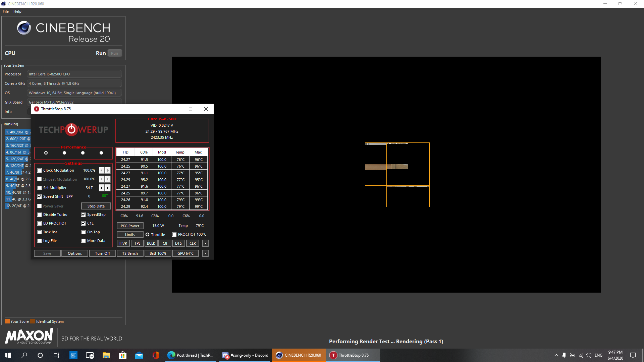Viewport: 644px width, 362px height.
Task: Open TPL power limits
Action: pos(137,243)
